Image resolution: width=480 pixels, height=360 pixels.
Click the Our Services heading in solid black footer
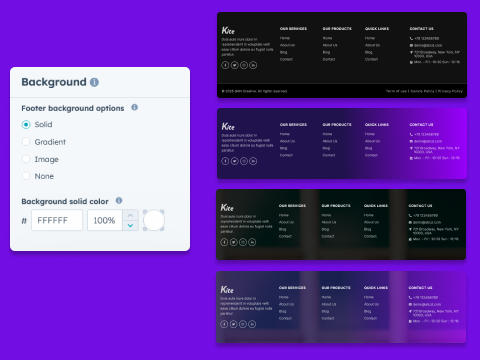click(x=293, y=29)
